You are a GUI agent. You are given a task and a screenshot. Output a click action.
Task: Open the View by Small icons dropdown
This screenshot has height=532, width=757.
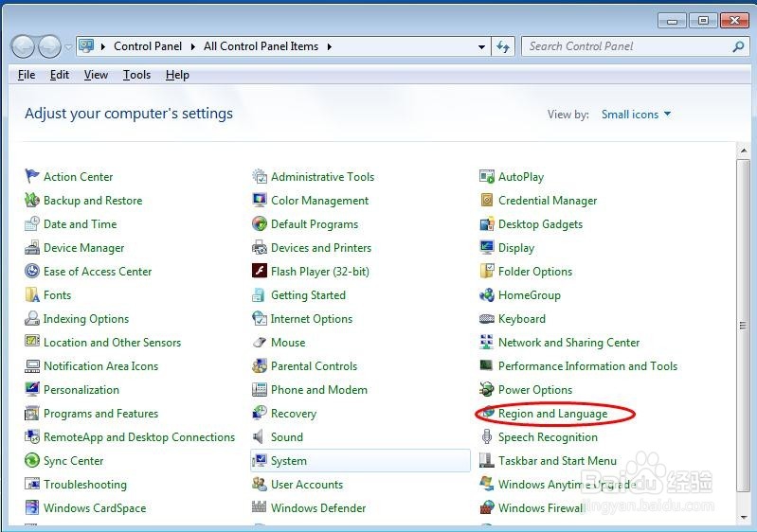(636, 115)
